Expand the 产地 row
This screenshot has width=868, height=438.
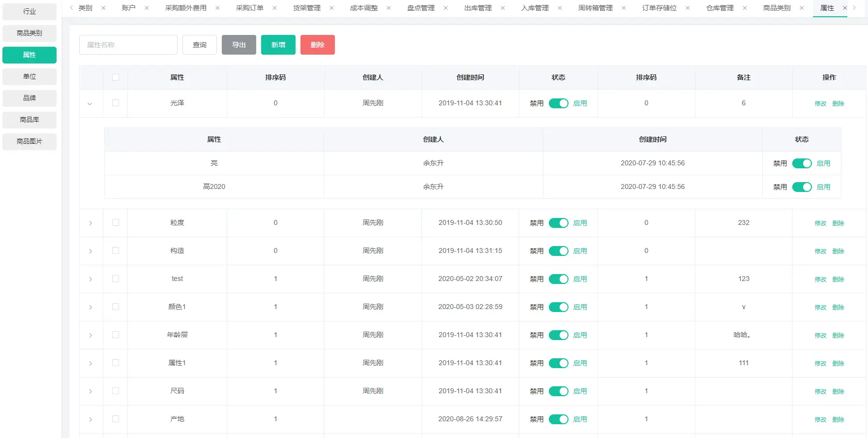pyautogui.click(x=90, y=420)
